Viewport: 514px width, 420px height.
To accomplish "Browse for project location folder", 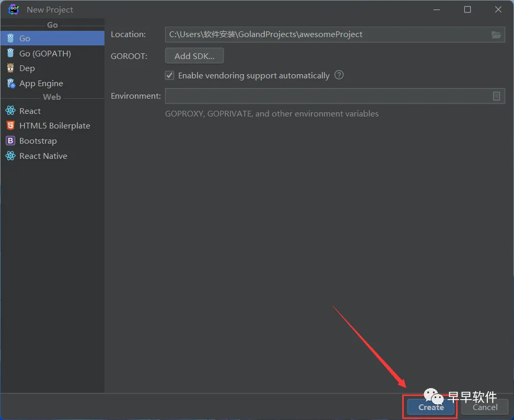I will tap(496, 34).
